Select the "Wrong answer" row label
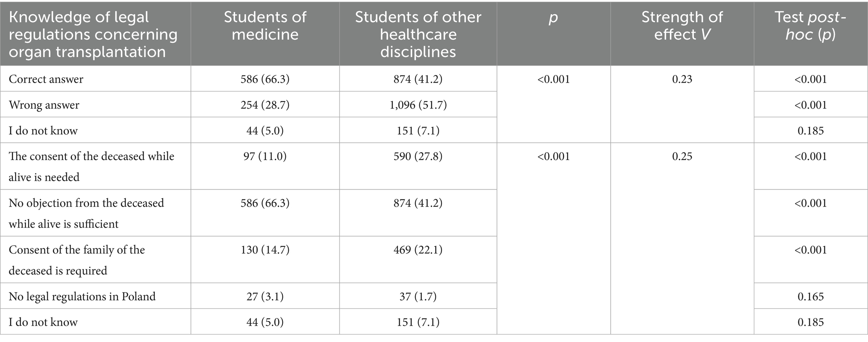The image size is (868, 342). 44,105
